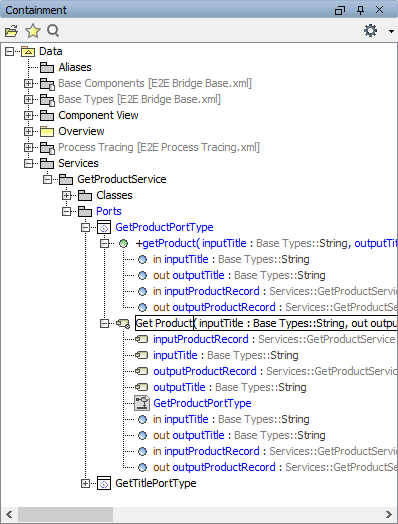Open the gear options icon

tap(370, 31)
